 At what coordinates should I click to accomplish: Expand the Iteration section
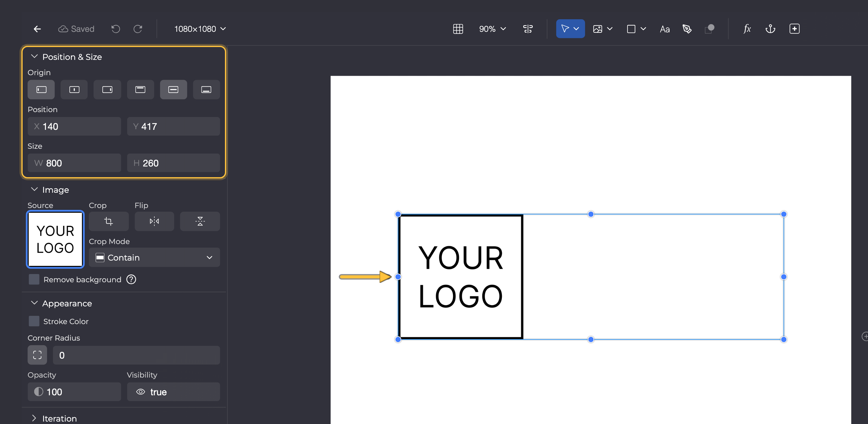click(34, 418)
